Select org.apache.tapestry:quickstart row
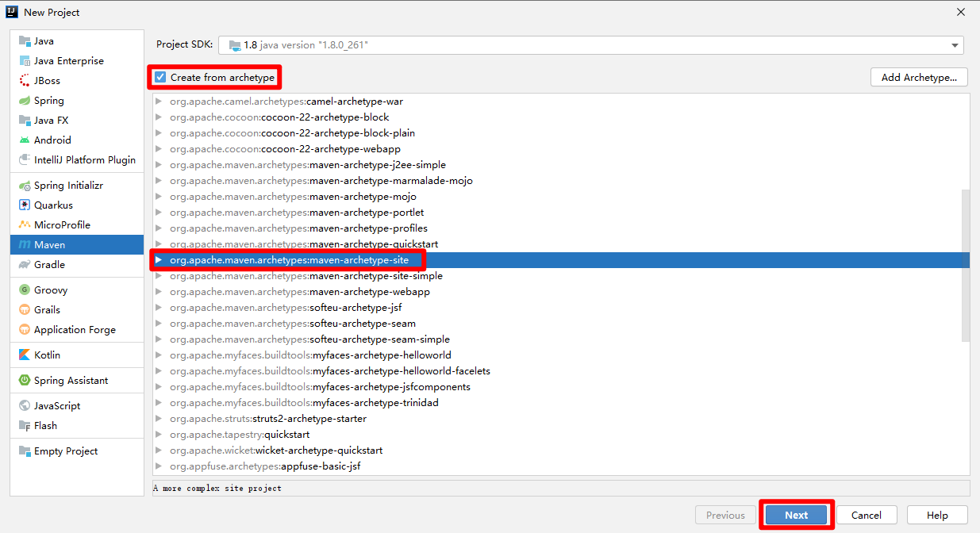 pyautogui.click(x=556, y=435)
